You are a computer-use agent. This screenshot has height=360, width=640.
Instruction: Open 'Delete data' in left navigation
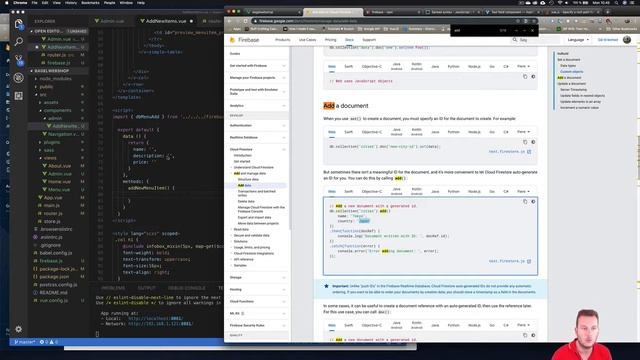pyautogui.click(x=246, y=201)
